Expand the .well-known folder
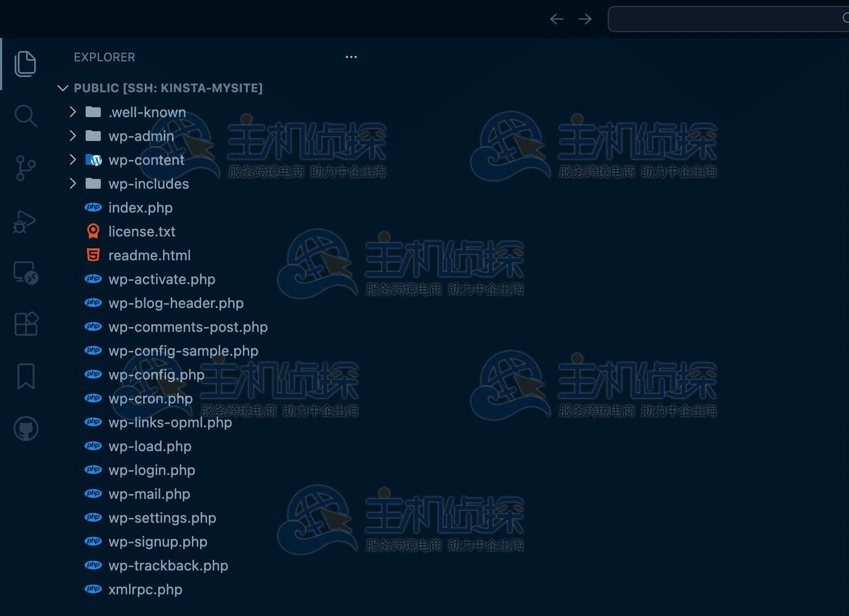Image resolution: width=849 pixels, height=616 pixels. click(x=146, y=112)
